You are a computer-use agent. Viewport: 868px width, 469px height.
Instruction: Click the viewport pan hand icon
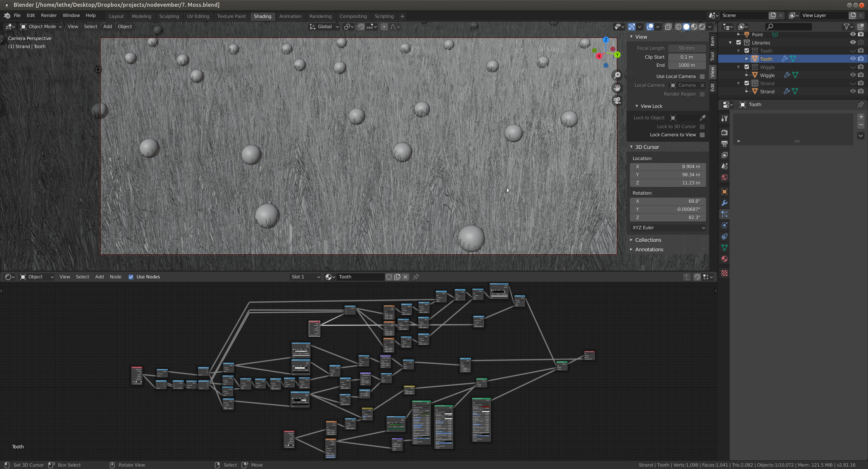[x=617, y=88]
